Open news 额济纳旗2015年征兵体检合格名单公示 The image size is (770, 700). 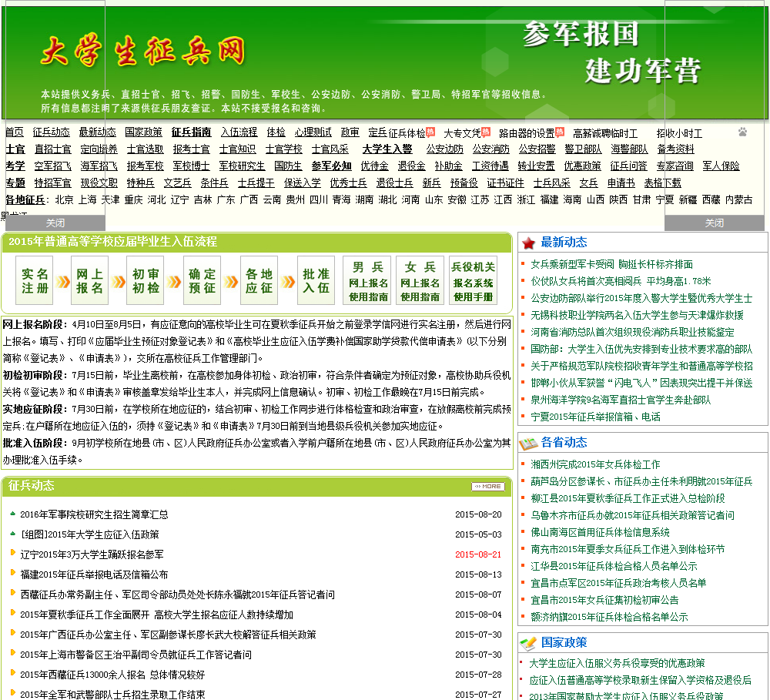609,618
